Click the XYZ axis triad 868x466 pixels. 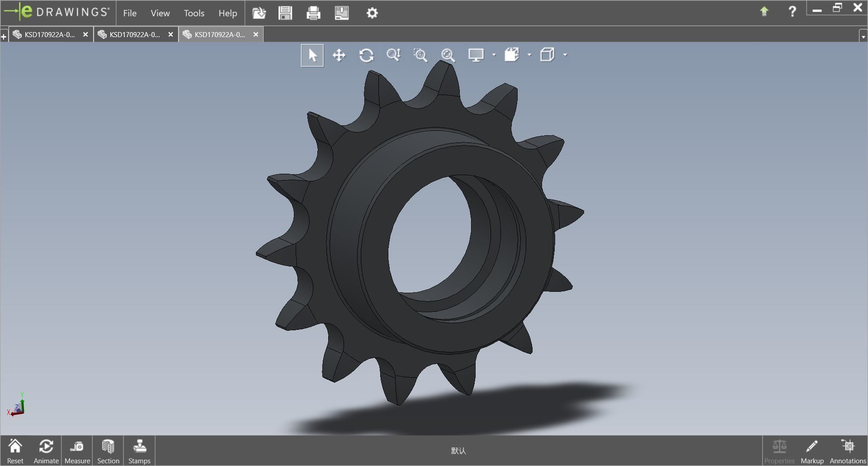click(16, 404)
